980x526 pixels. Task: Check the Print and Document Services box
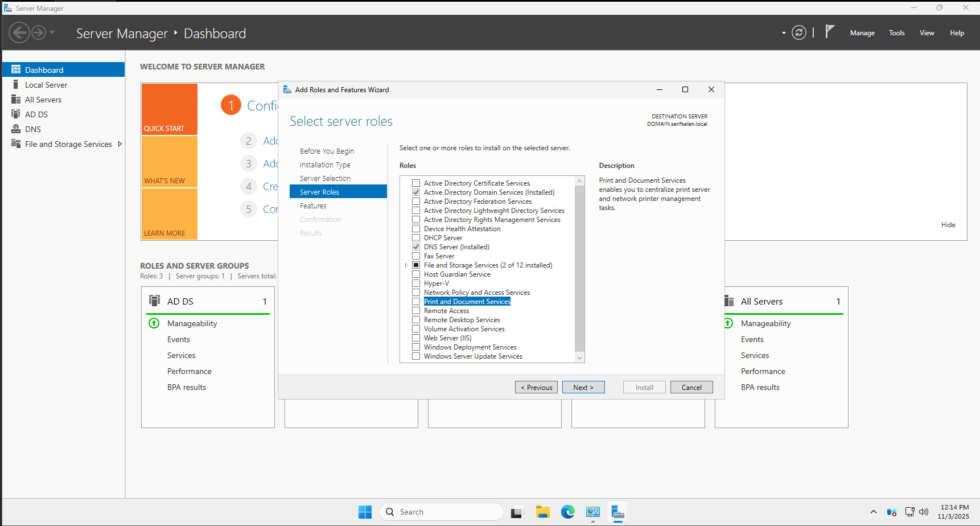(416, 302)
